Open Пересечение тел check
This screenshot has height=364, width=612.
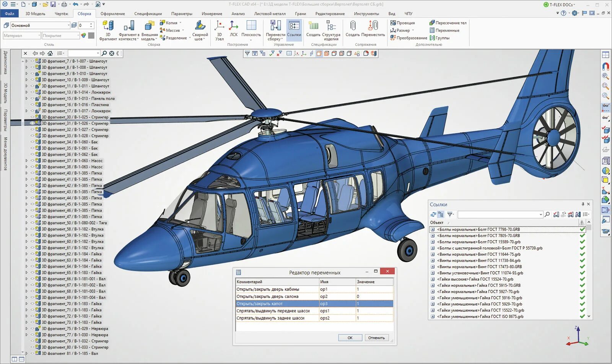point(448,23)
